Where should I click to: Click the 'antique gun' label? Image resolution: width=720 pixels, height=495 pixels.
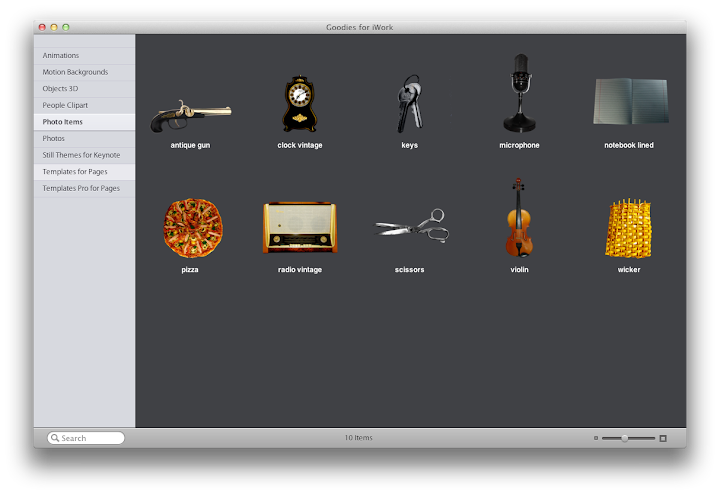(190, 145)
